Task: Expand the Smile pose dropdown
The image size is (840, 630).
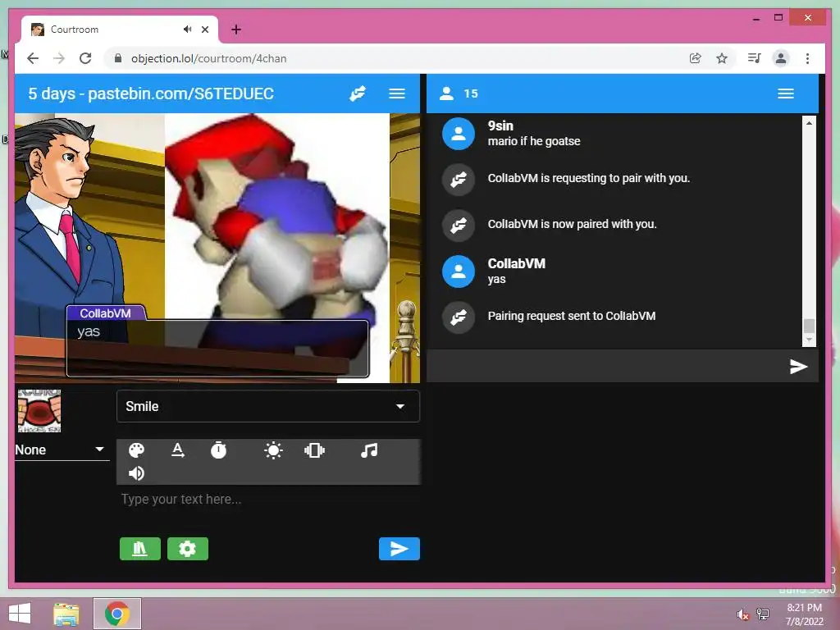Action: click(x=268, y=406)
